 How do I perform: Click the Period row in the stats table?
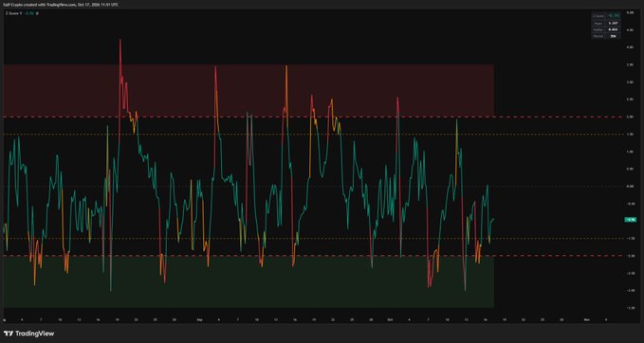(606, 36)
